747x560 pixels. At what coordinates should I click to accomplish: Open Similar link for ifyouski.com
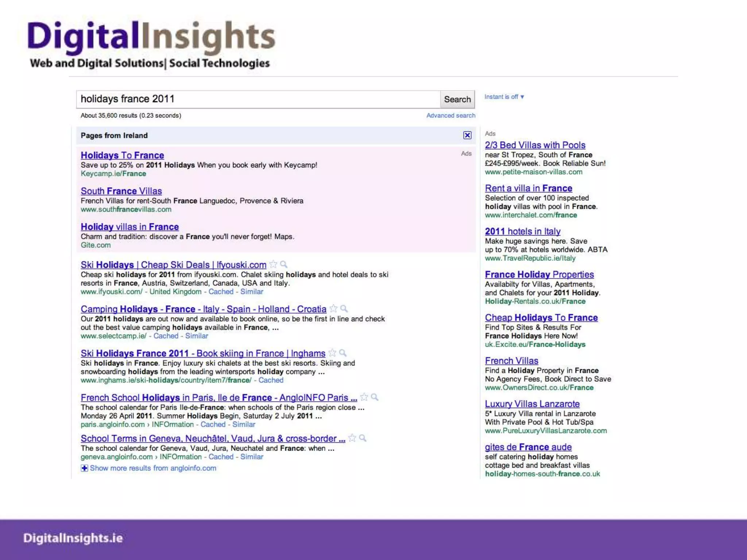coord(252,292)
